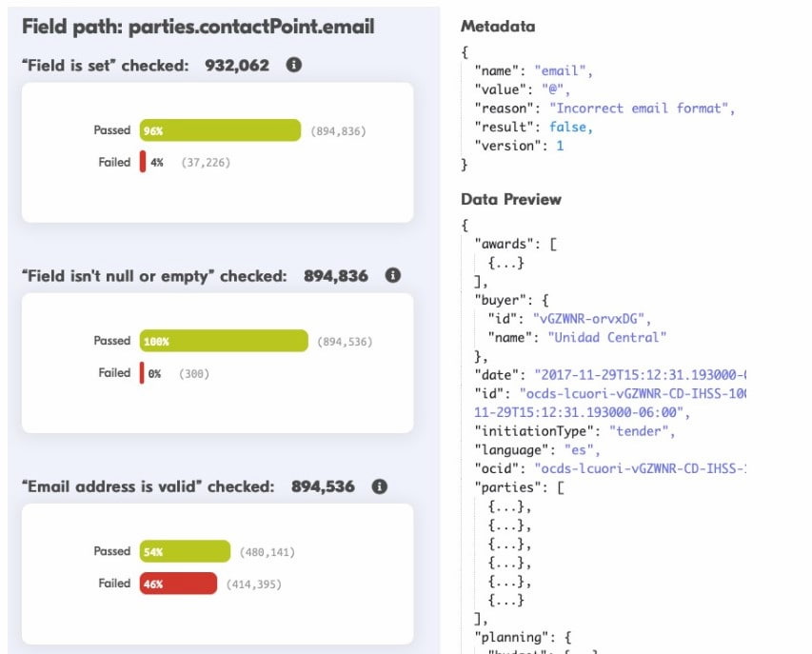
Task: Select the green 96% Passed bar
Action: (219, 130)
